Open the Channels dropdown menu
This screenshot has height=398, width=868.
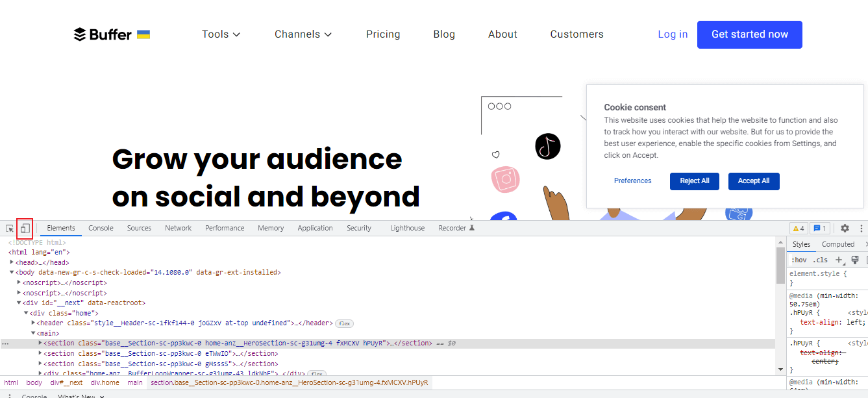tap(303, 34)
